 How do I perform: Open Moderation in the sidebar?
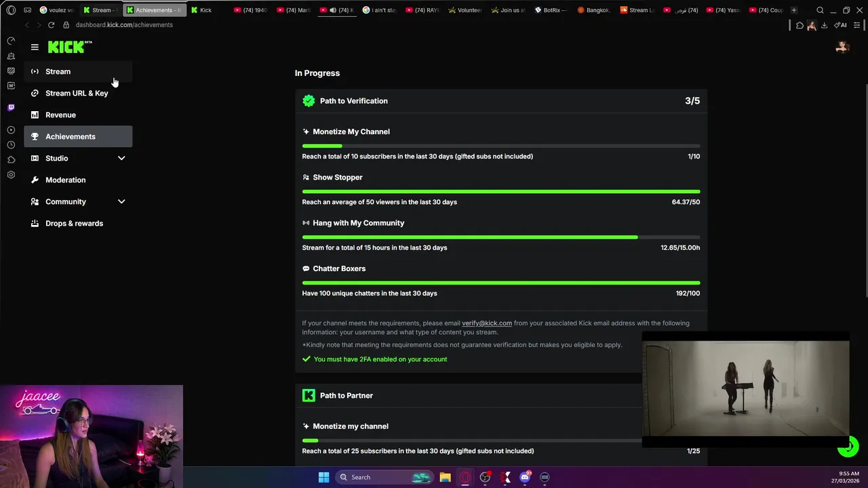tap(78, 180)
